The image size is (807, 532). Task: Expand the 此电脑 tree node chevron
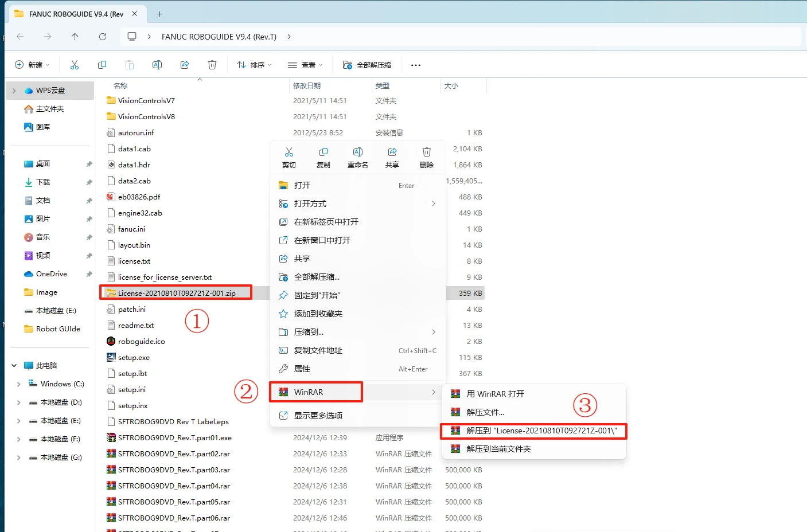pyautogui.click(x=13, y=365)
